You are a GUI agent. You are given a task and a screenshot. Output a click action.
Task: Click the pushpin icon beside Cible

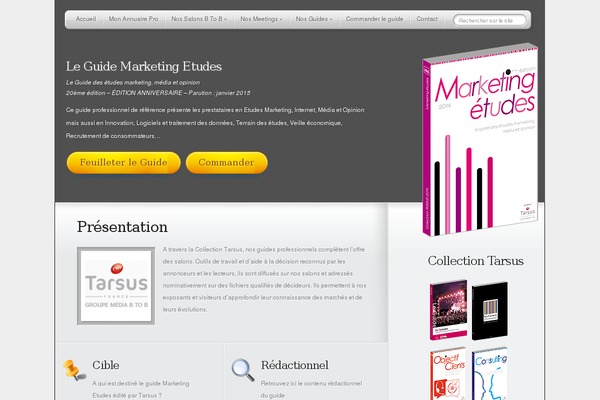pos(74,370)
